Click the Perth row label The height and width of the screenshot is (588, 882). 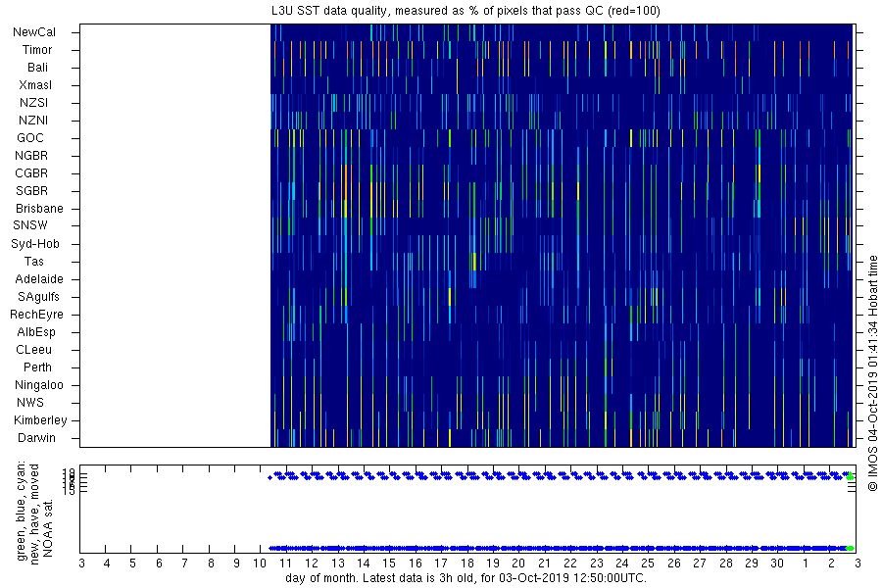(37, 367)
